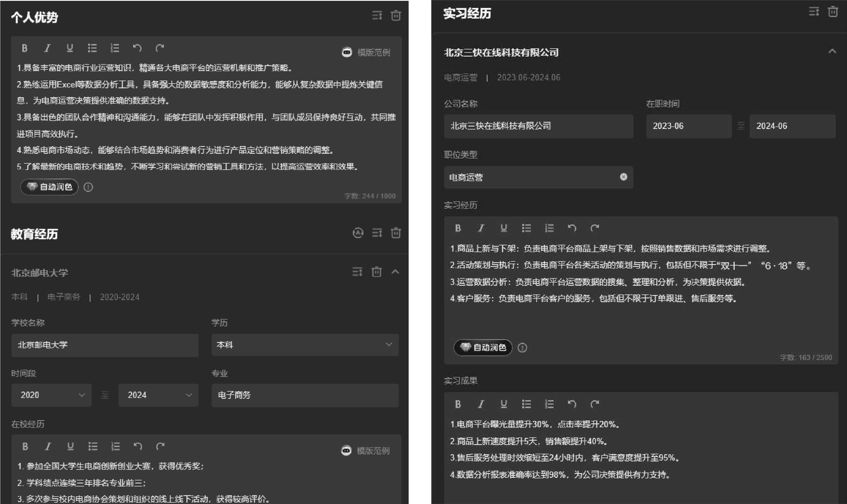This screenshot has width=847, height=504.
Task: Bullet list button in 在校经历 editor
Action: tap(93, 446)
